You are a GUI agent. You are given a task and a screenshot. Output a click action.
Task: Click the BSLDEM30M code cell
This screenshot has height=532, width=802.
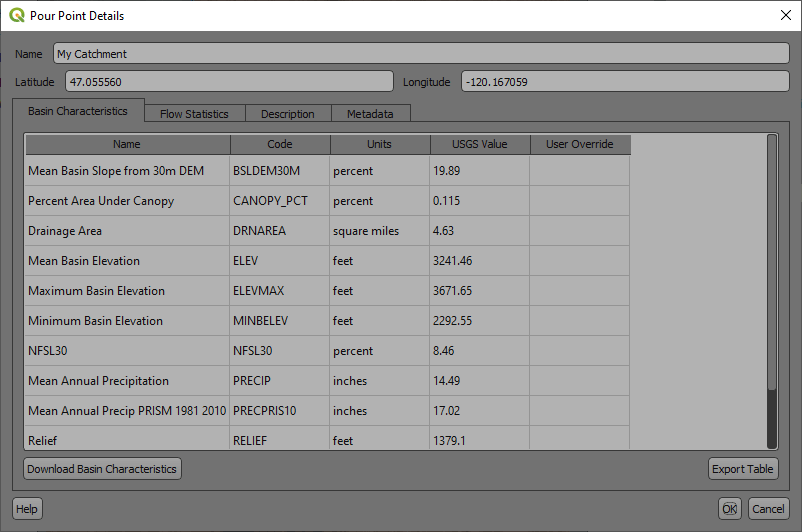pyautogui.click(x=280, y=170)
